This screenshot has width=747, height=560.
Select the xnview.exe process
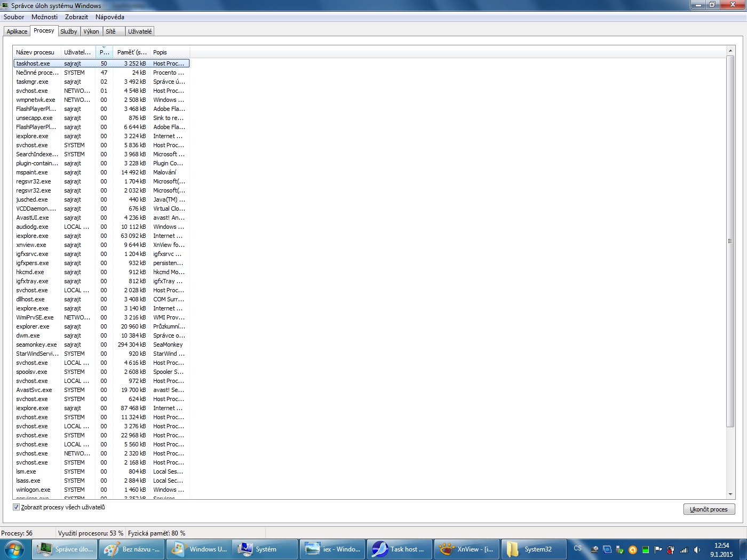[101, 245]
